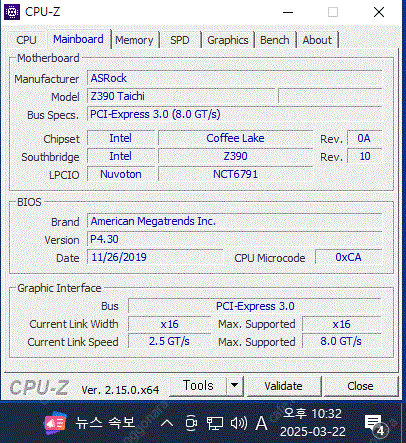Click the Southbridge vendor 'Intel' field
The image size is (406, 443).
click(x=121, y=156)
